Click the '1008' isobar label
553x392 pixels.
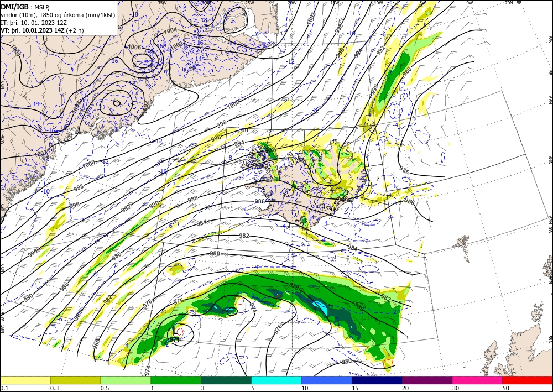pyautogui.click(x=15, y=50)
